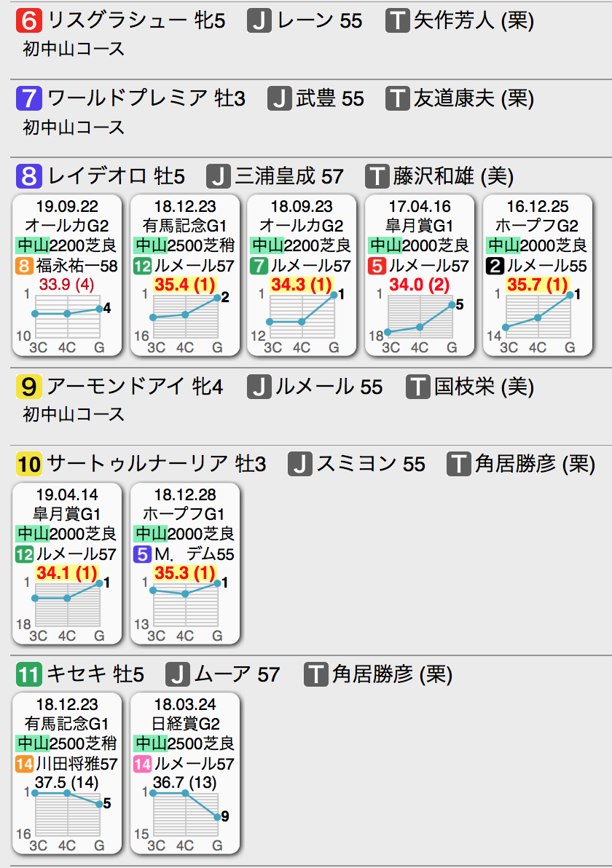The height and width of the screenshot is (868, 612).
Task: Select trainer 藤沢和雄 (美)
Action: 454,177
